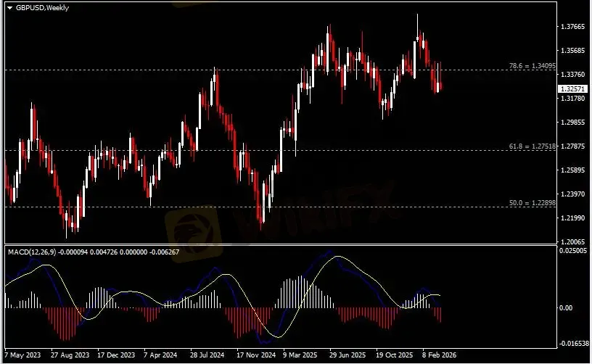Click the -0.016538 MACD scale value
The image size is (592, 364).
pos(572,345)
